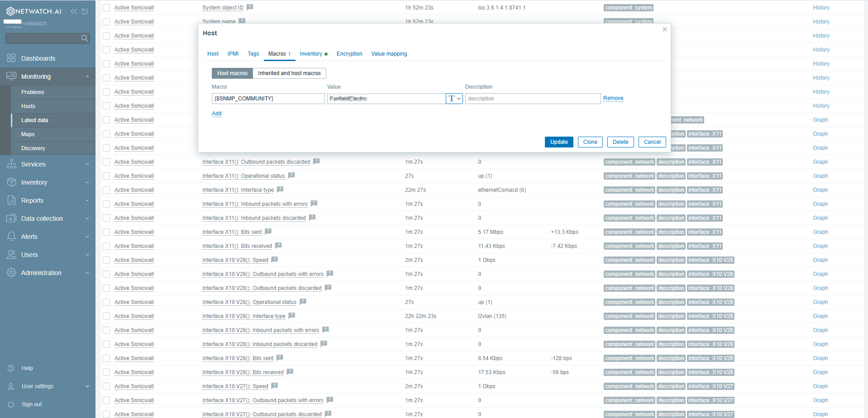The image size is (868, 418).
Task: Open the macro value type T dropdown
Action: coord(454,98)
